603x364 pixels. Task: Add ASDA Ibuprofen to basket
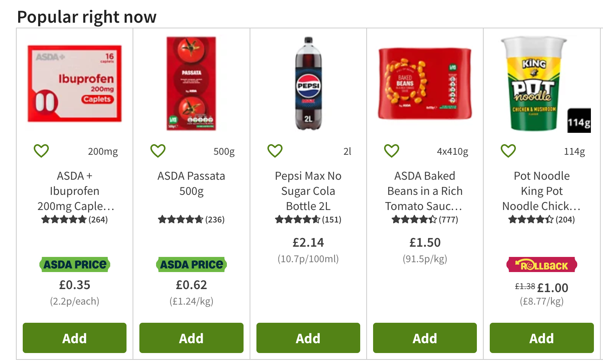(75, 338)
